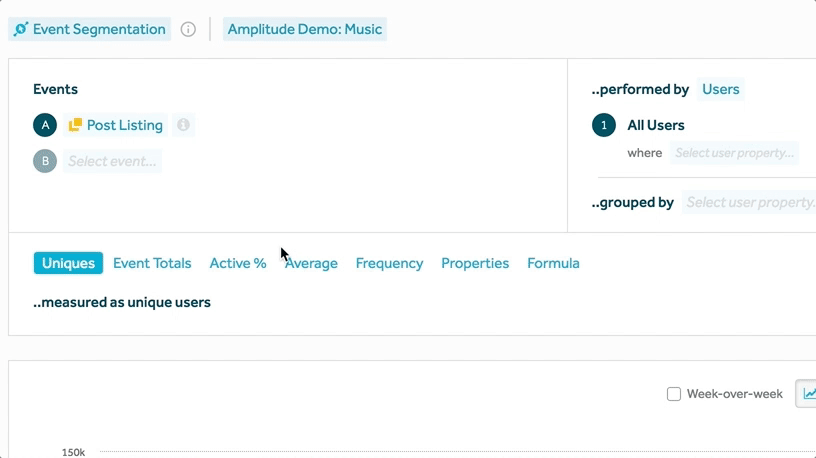This screenshot has height=458, width=816.
Task: Click the where Select user property field
Action: 734,153
